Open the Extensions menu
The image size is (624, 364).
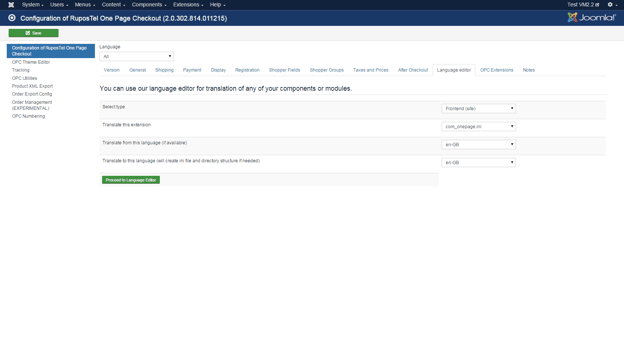point(188,4)
